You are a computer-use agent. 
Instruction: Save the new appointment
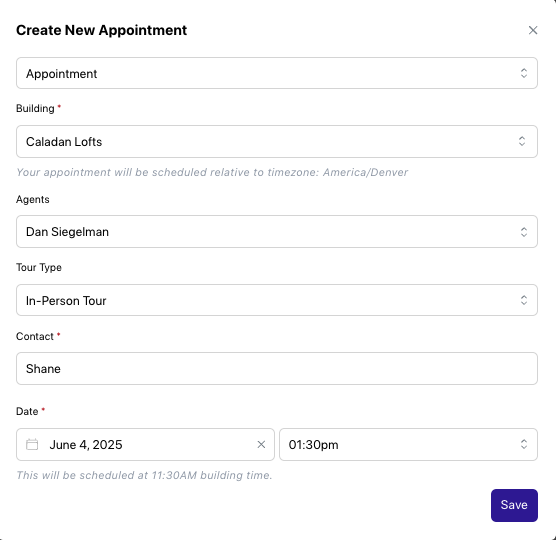click(x=514, y=505)
